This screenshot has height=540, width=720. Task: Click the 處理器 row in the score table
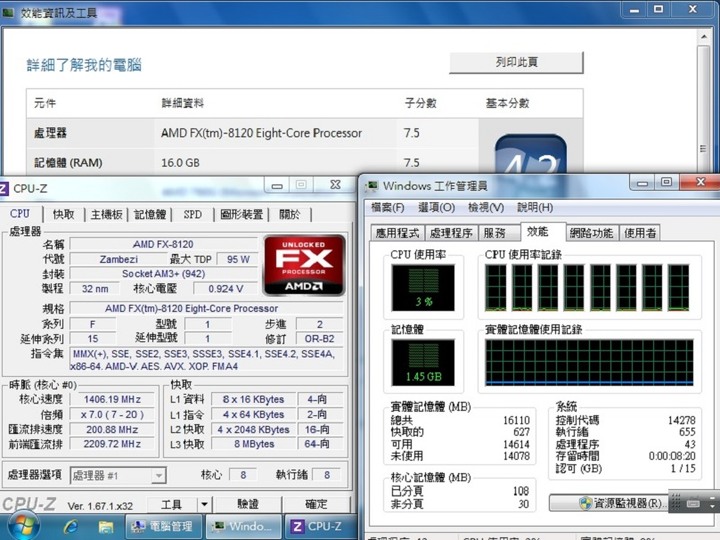pos(253,133)
